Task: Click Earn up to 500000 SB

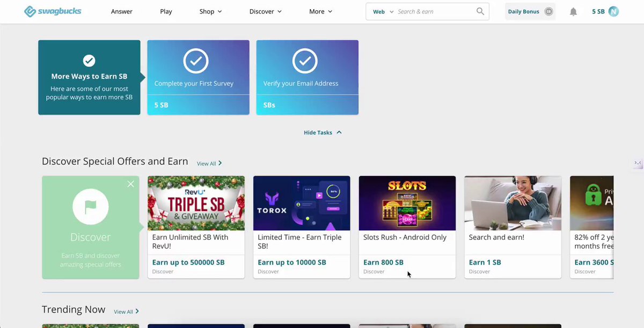Action: (188, 263)
